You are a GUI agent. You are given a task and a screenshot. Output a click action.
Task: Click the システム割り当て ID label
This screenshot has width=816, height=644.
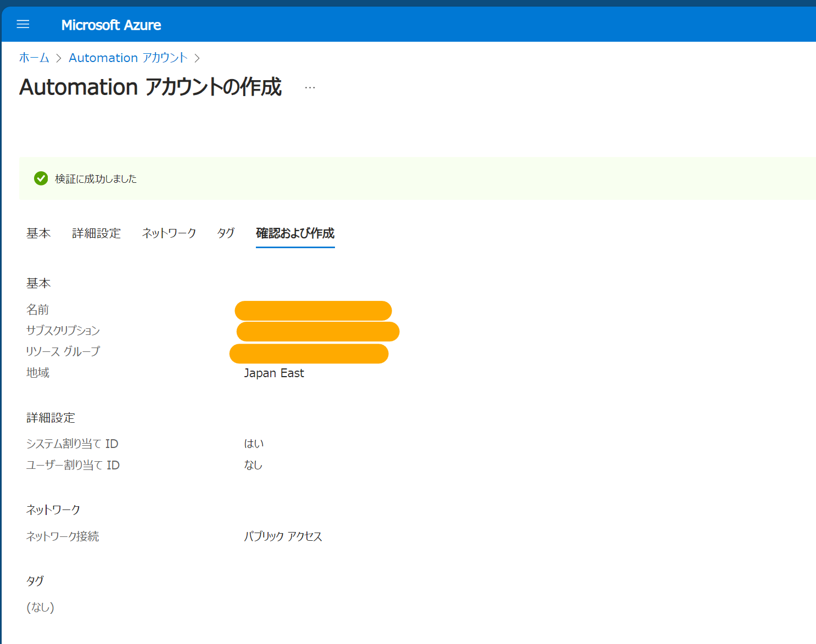tap(72, 444)
